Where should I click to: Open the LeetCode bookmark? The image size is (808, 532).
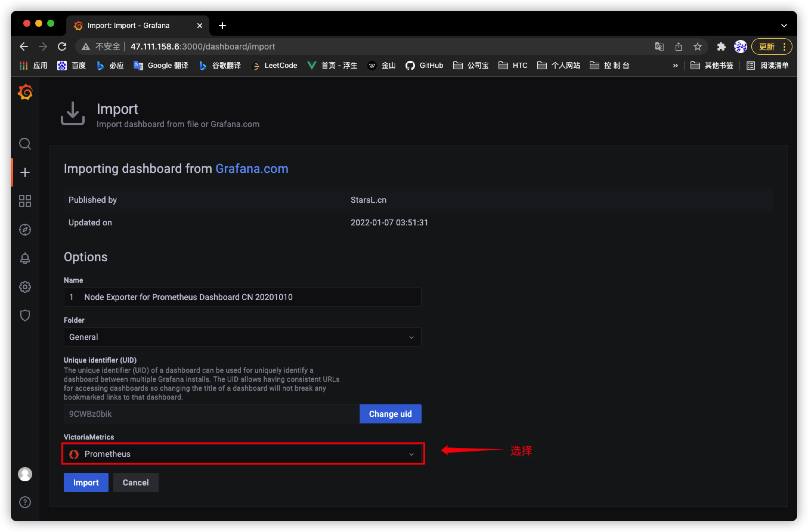point(274,66)
